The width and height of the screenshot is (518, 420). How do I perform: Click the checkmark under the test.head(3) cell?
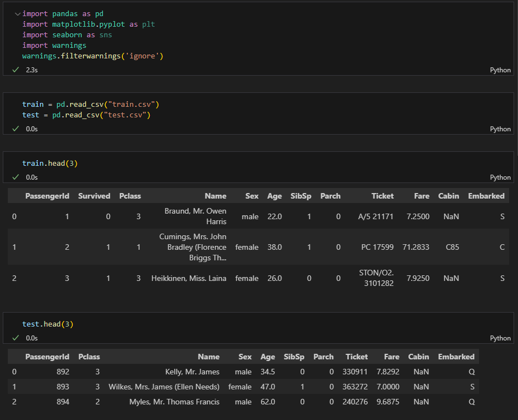(x=16, y=338)
